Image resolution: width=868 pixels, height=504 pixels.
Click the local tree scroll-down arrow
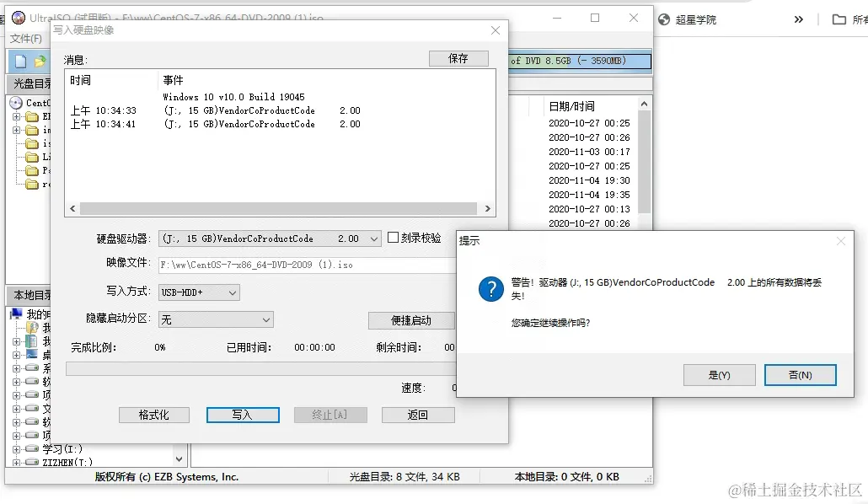(179, 459)
